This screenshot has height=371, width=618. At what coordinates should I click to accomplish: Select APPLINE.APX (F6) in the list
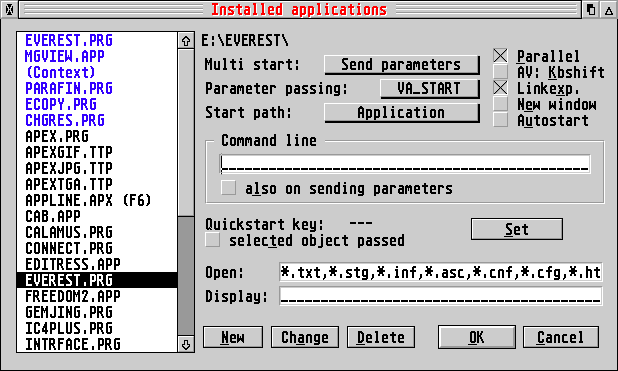click(x=97, y=200)
